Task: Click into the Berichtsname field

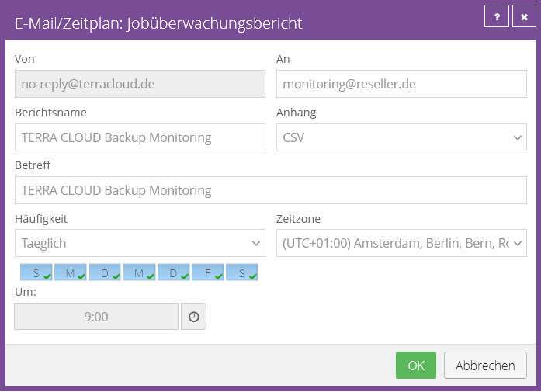Action: coord(140,137)
